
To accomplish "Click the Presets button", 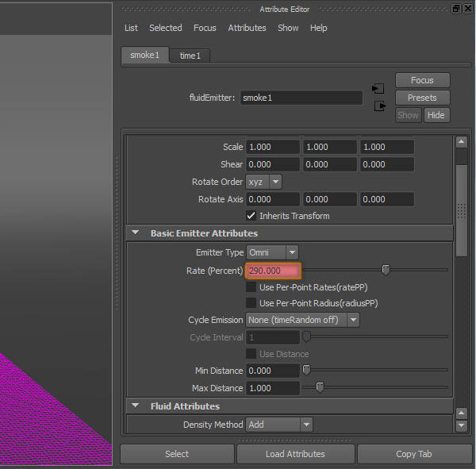I will click(x=422, y=98).
